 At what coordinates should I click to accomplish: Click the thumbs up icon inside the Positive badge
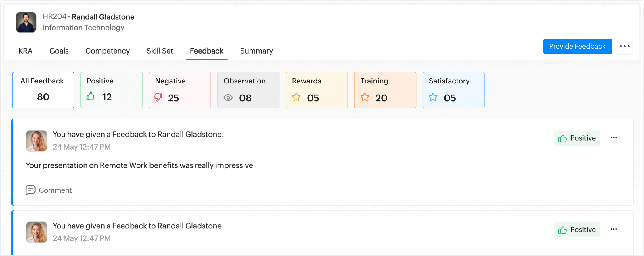pos(563,138)
